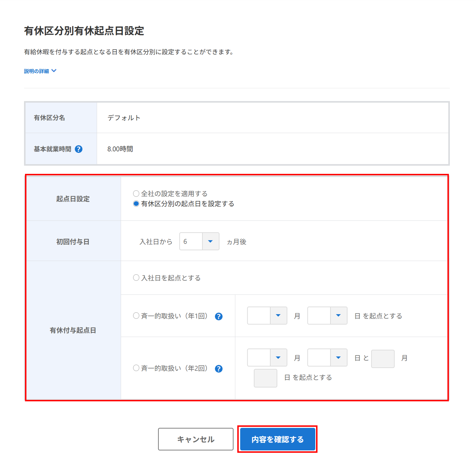The height and width of the screenshot is (458, 476).
Task: Click second day field before 日を起点とする
Action: 265,378
